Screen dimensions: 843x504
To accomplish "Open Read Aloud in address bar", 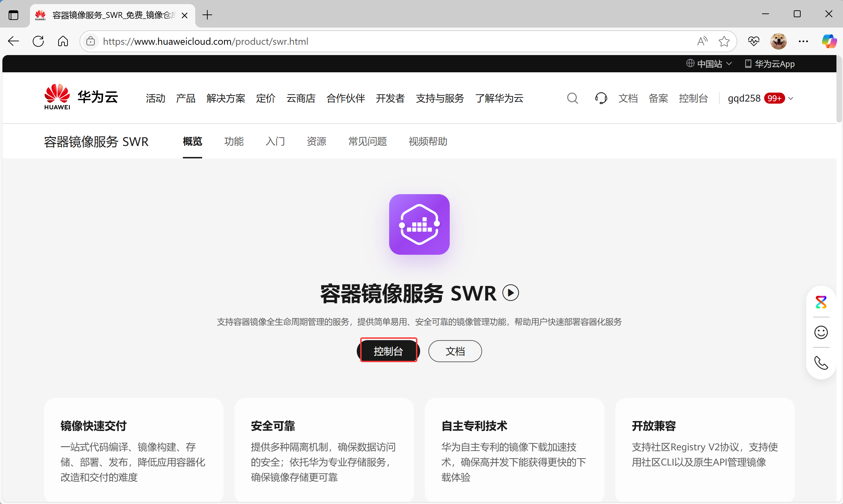I will coord(702,41).
